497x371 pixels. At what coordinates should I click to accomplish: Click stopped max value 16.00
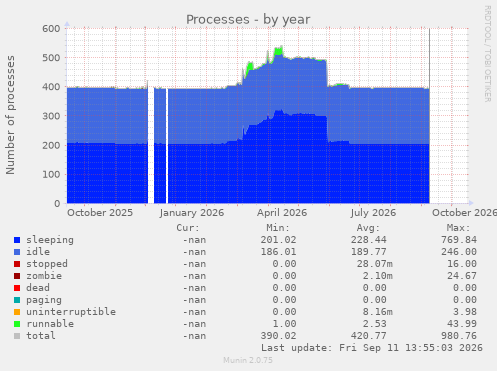coord(462,264)
